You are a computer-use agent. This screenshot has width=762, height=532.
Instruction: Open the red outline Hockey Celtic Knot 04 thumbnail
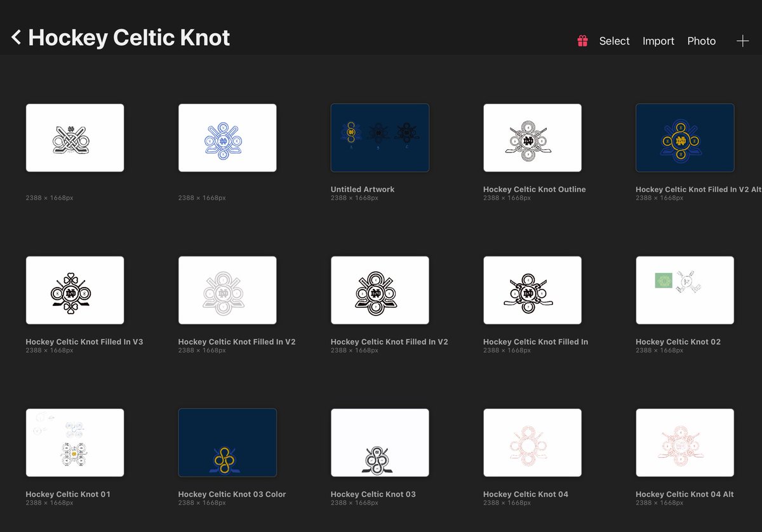coord(532,442)
